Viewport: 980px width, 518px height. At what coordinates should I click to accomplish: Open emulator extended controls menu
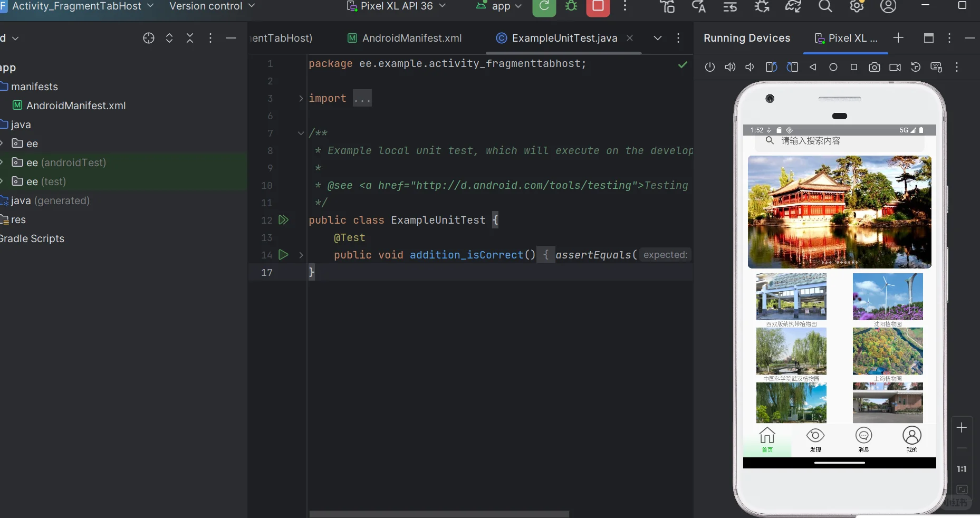tap(957, 68)
